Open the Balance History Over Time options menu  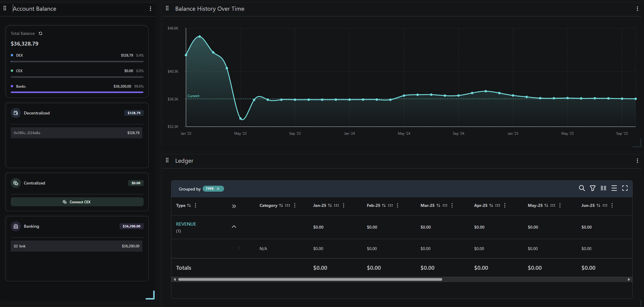point(637,9)
